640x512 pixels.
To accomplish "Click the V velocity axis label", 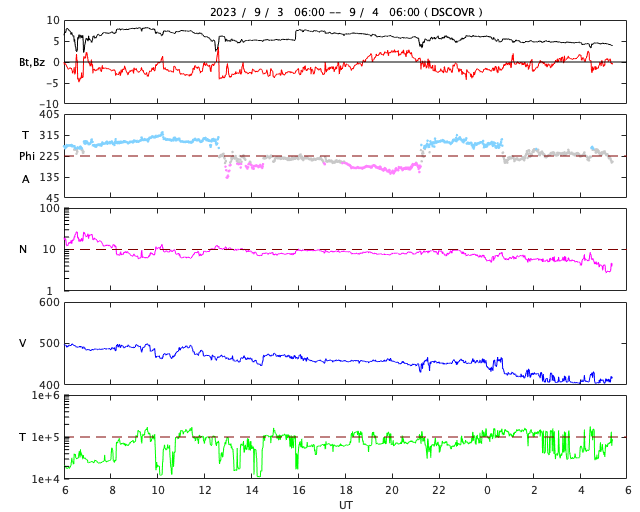I will 23,343.
